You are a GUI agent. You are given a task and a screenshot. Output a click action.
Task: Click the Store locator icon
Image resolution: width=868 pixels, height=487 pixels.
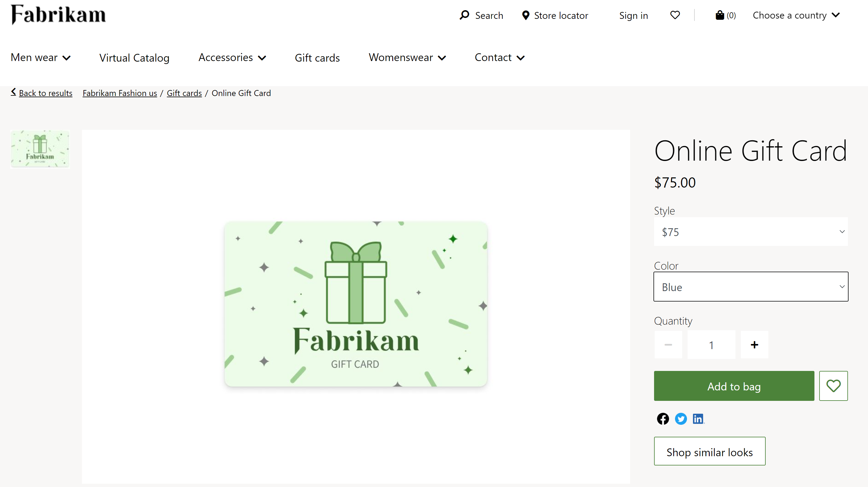point(525,15)
